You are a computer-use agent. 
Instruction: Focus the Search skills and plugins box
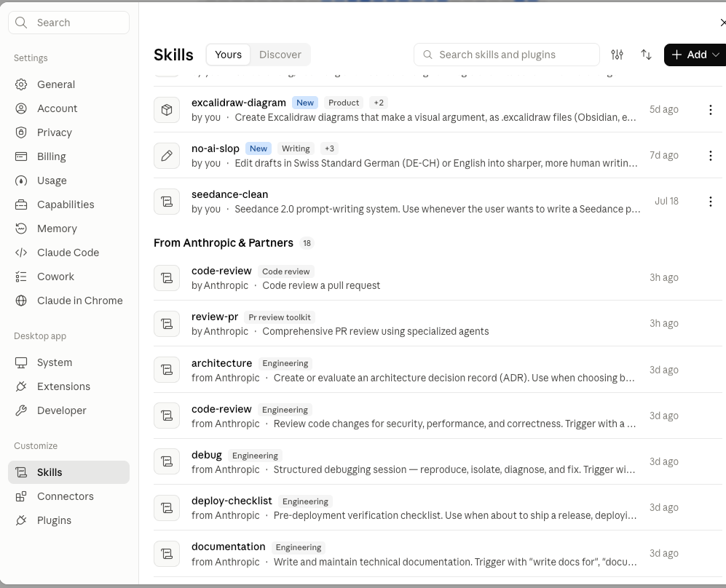tap(507, 55)
